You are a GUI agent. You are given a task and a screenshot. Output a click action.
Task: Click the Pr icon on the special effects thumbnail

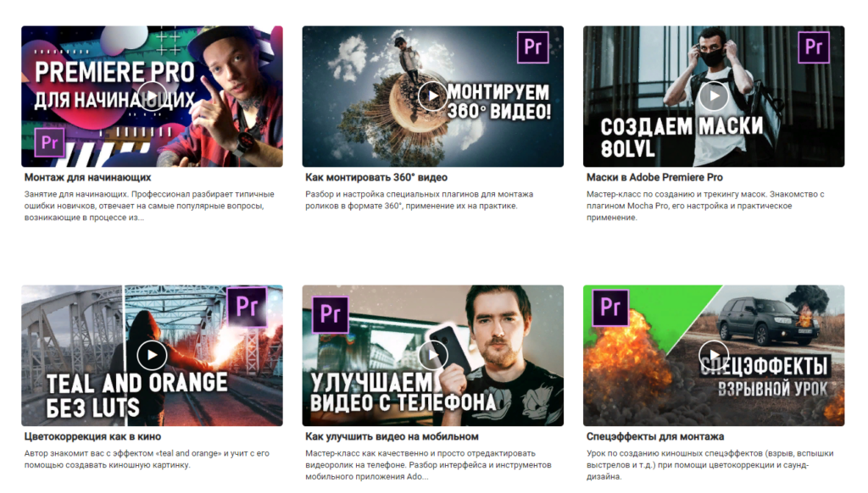[610, 307]
